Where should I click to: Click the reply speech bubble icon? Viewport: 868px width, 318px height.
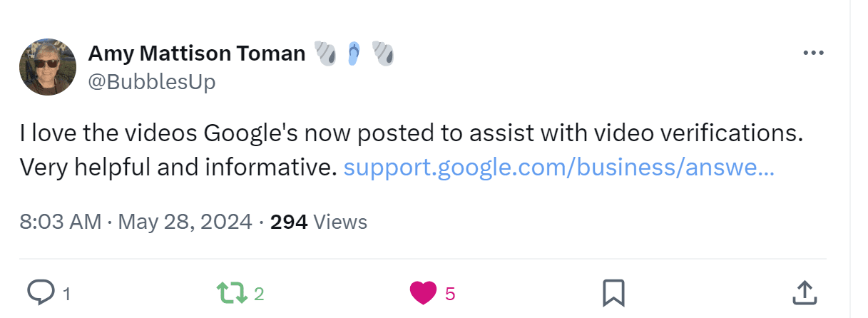(x=41, y=292)
